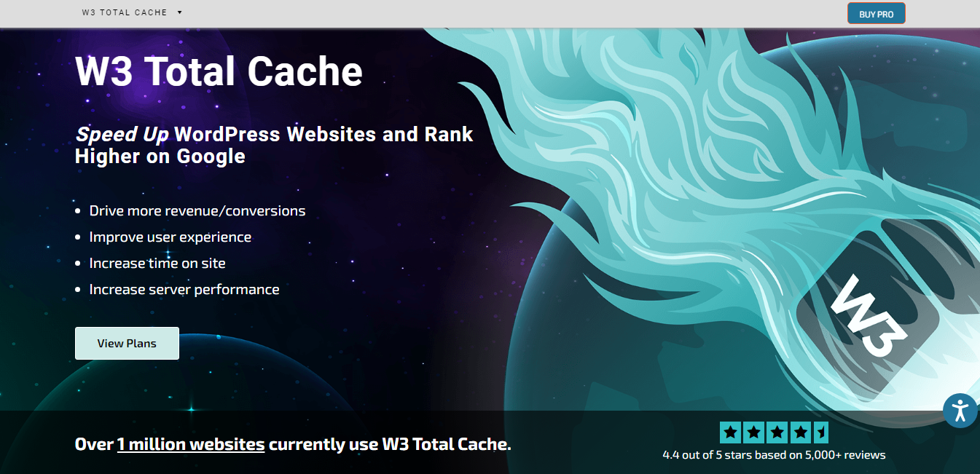Open the accessibility options icon
This screenshot has height=474, width=980.
(x=960, y=410)
